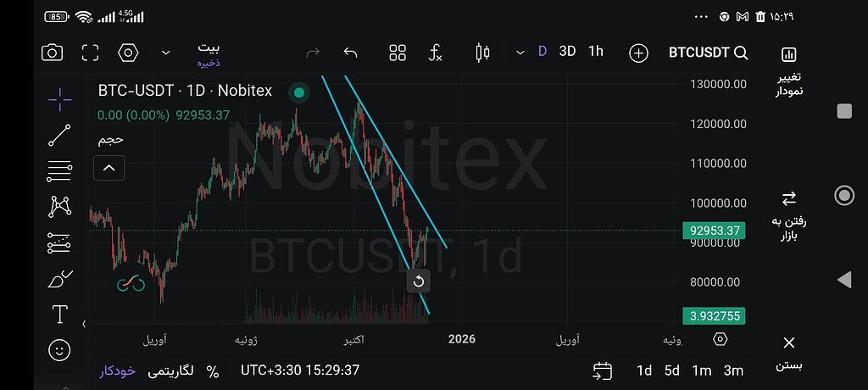
Task: Open the indicators (fx) menu
Action: [435, 53]
